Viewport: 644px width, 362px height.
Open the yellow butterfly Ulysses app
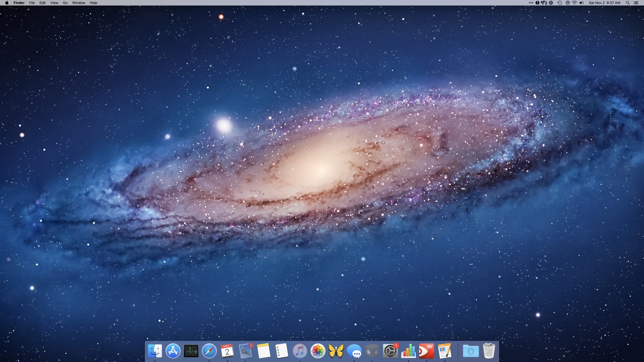336,351
